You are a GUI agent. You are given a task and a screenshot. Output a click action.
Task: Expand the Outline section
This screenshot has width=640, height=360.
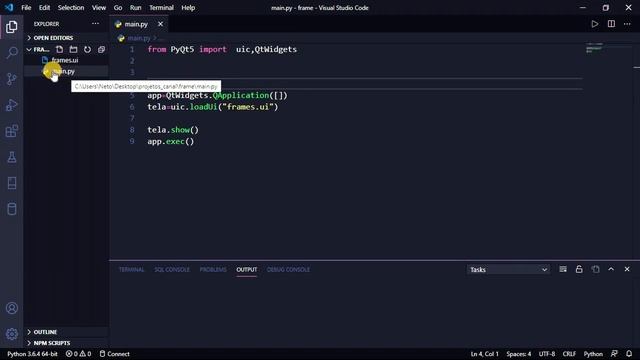pyautogui.click(x=45, y=332)
